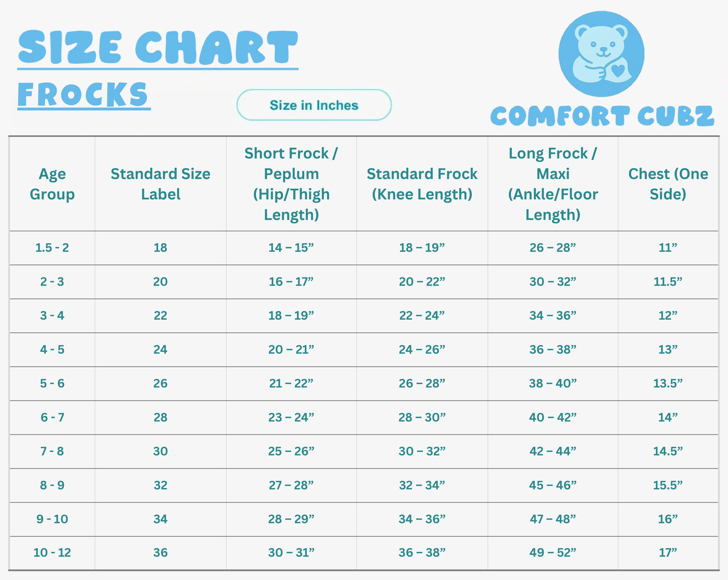
Task: Click the Chest (One Side) header
Action: (668, 184)
